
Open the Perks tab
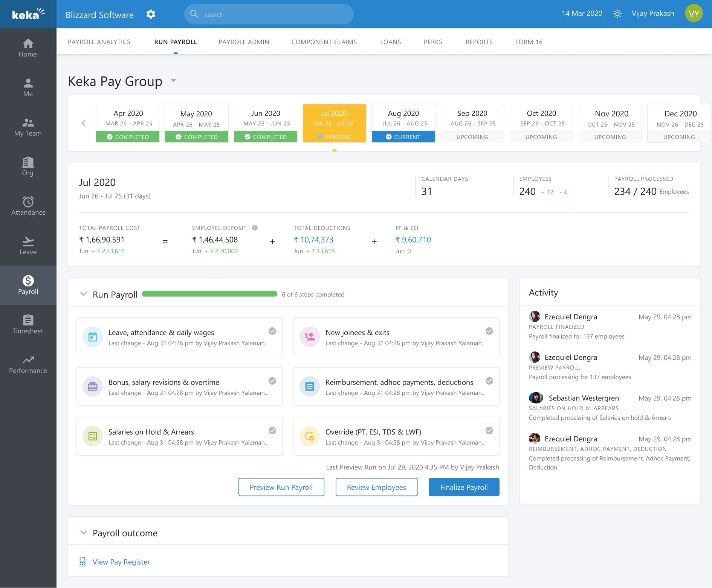433,42
